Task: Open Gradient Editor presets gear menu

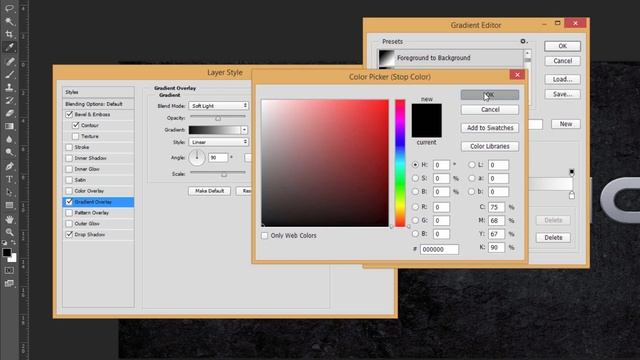Action: (x=523, y=41)
